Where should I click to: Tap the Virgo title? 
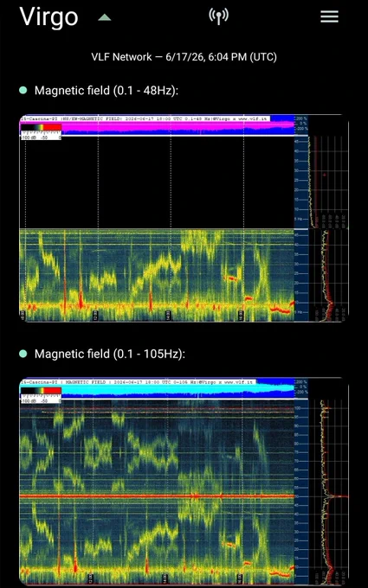pos(48,16)
